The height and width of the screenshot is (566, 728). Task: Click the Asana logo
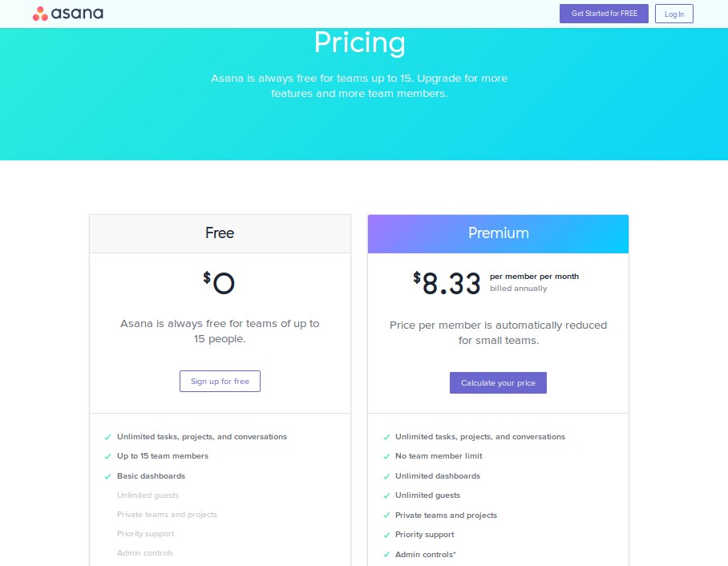pyautogui.click(x=67, y=14)
